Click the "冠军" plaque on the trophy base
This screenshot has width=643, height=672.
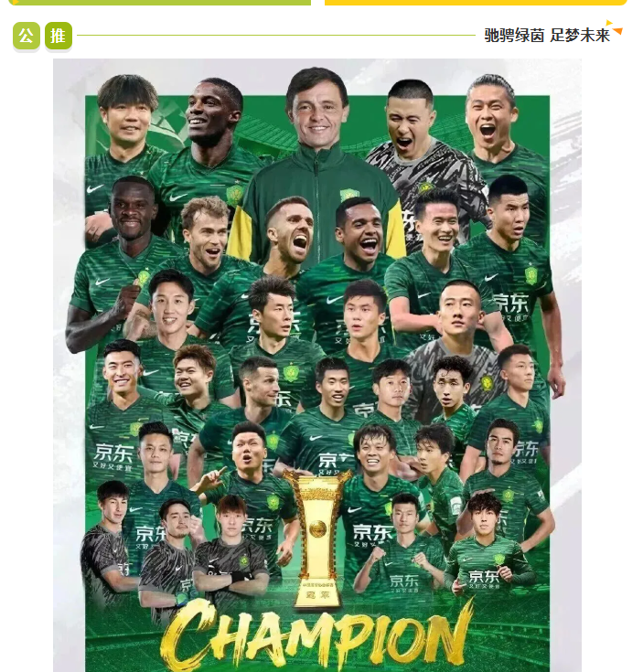pyautogui.click(x=317, y=594)
